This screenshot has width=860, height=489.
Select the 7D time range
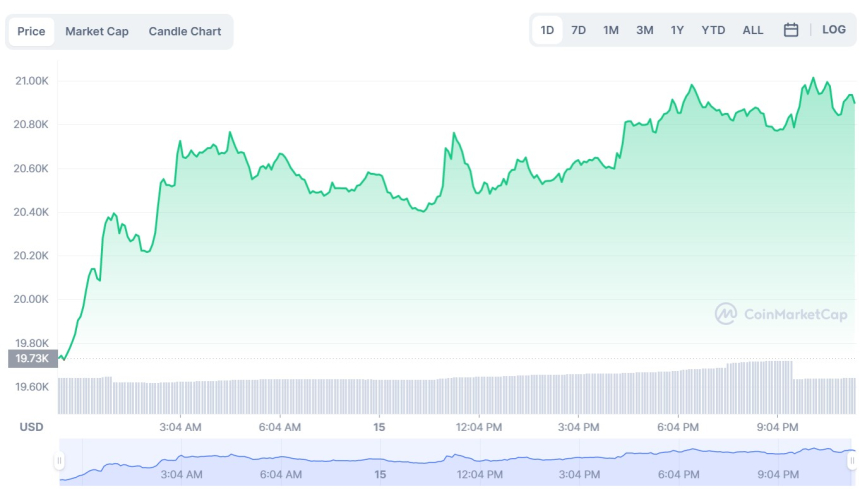coord(579,30)
